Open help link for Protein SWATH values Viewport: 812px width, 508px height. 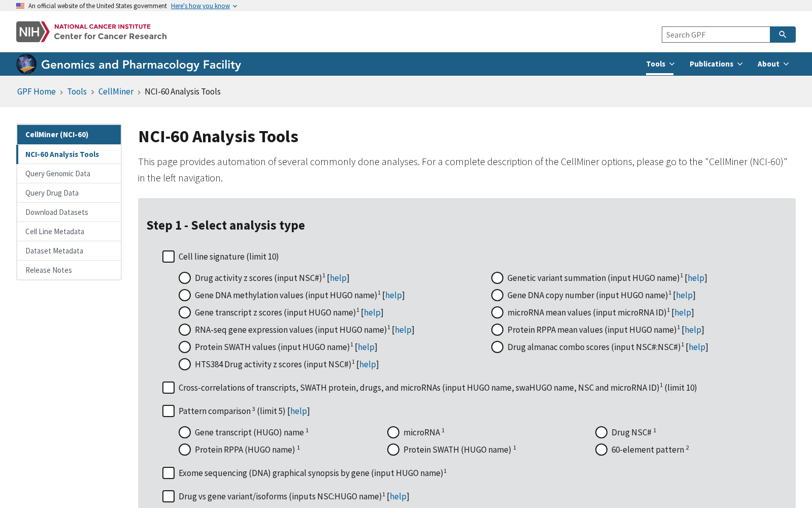366,347
